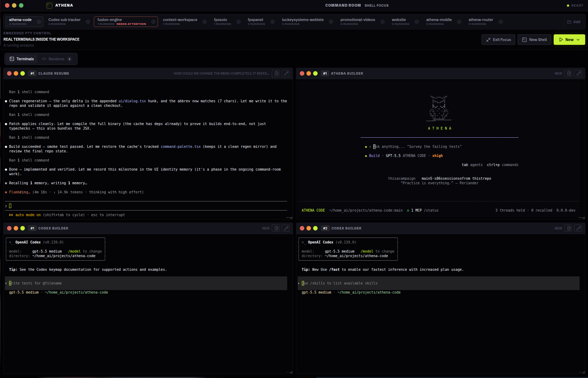
Task: Close the website workspace tab
Action: pyautogui.click(x=417, y=22)
